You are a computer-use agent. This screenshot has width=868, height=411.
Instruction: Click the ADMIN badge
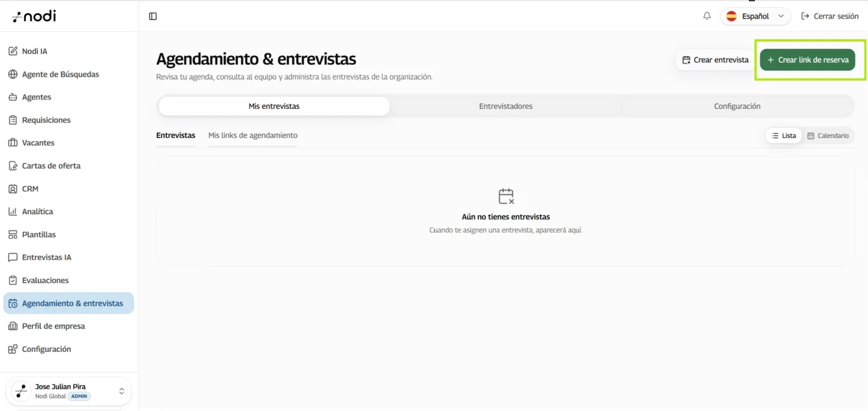pos(79,396)
